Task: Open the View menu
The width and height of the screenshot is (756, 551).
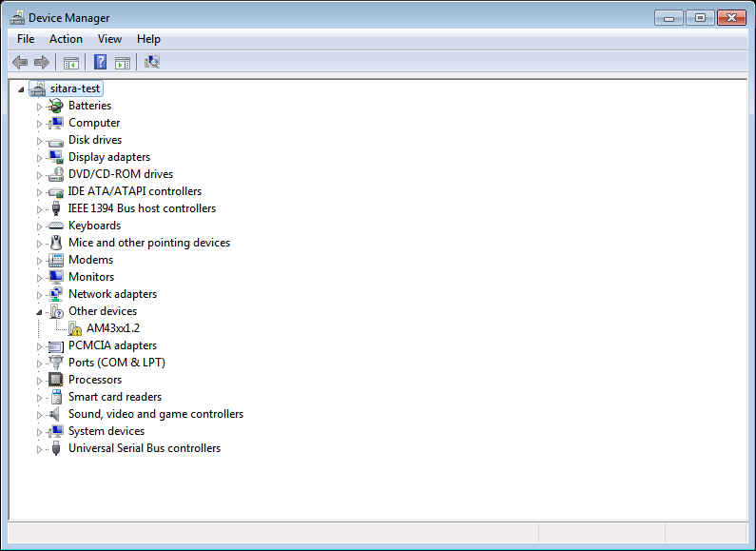Action: tap(109, 39)
